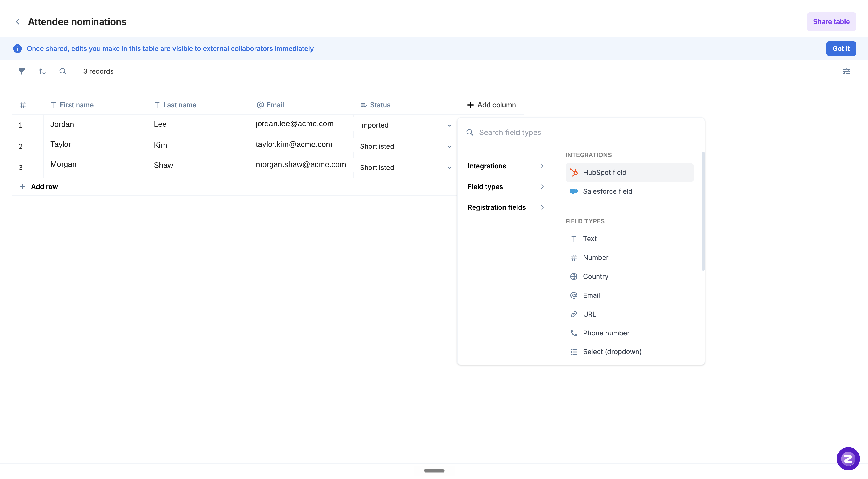The image size is (868, 479).
Task: Open the records search magnifier icon
Action: pyautogui.click(x=63, y=71)
